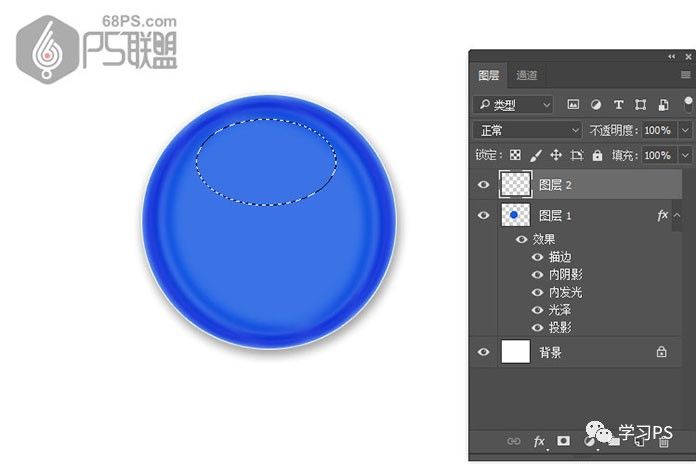Turn layer filtering switch on or off

click(x=688, y=105)
